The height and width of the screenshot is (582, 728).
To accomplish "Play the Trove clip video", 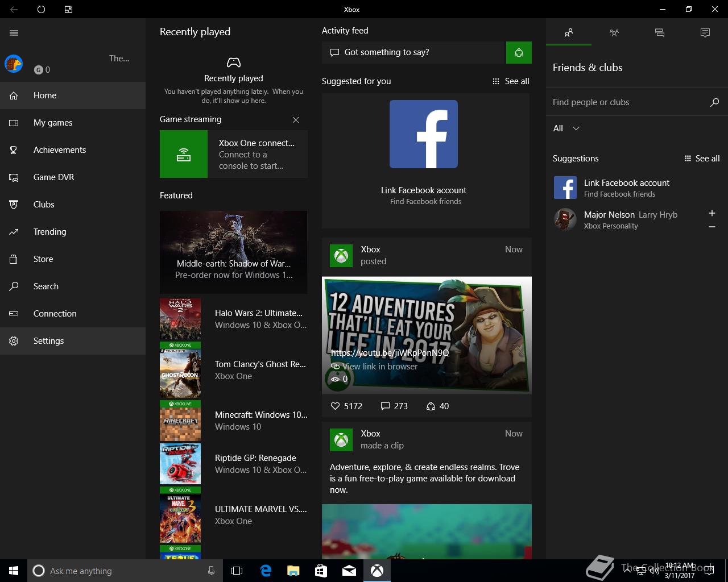I will [427, 532].
